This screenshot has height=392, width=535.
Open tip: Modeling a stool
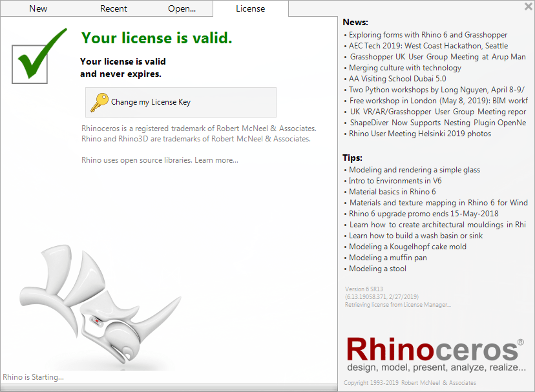tap(378, 269)
